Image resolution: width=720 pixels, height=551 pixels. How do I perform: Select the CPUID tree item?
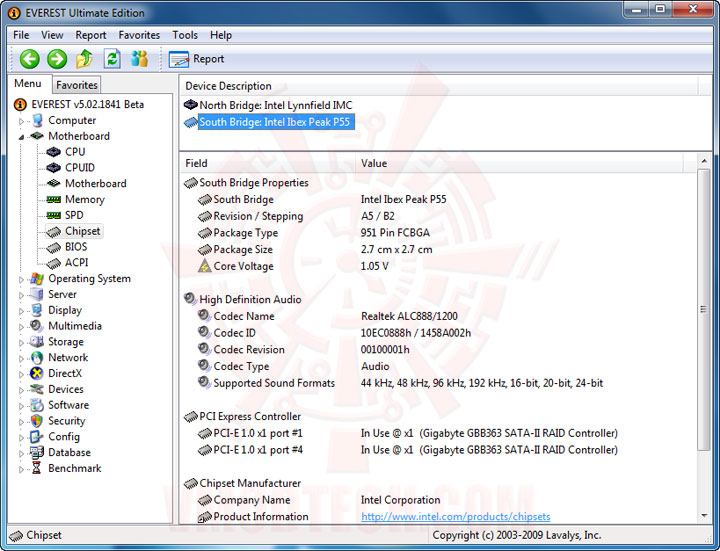pos(80,168)
